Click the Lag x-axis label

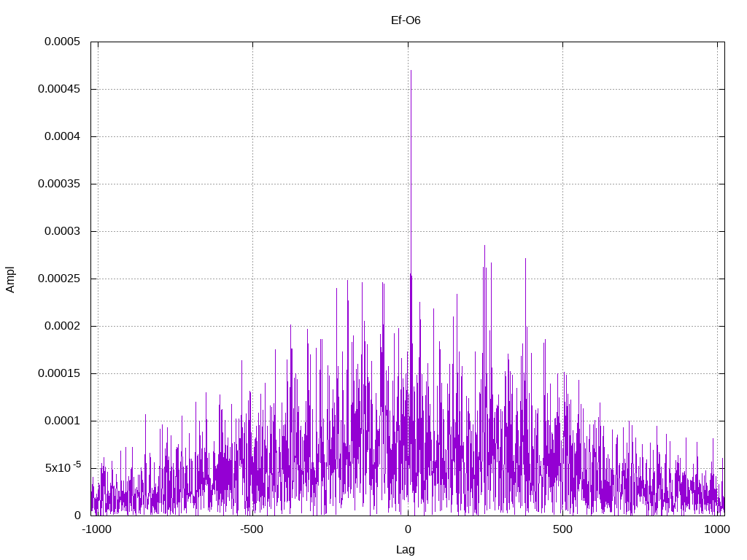pos(406,550)
